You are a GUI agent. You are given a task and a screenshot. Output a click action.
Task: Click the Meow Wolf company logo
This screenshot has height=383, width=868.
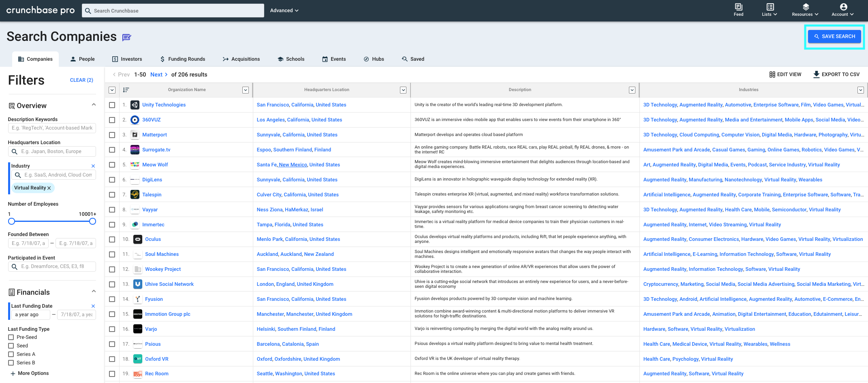tap(135, 165)
